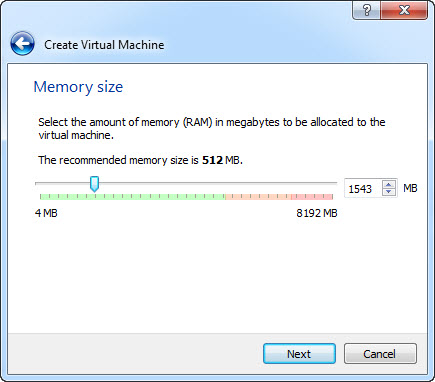The height and width of the screenshot is (382, 435).
Task: Click the red zone of the memory scale
Action: [x=312, y=197]
